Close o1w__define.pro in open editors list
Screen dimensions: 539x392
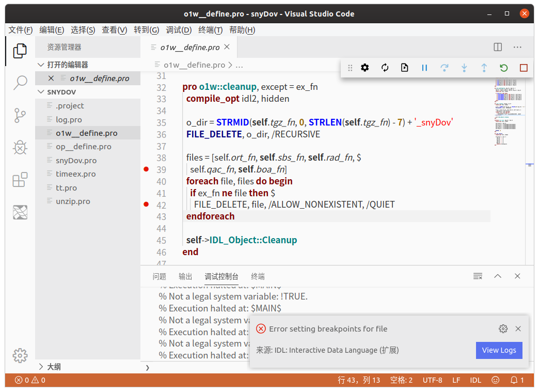pos(51,79)
